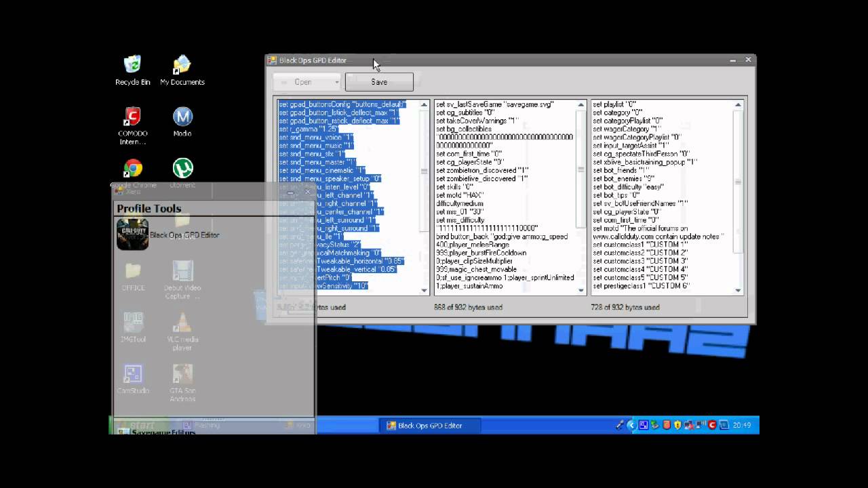The width and height of the screenshot is (868, 488).
Task: Click the 728 of 932 bytes used label
Action: coord(625,307)
